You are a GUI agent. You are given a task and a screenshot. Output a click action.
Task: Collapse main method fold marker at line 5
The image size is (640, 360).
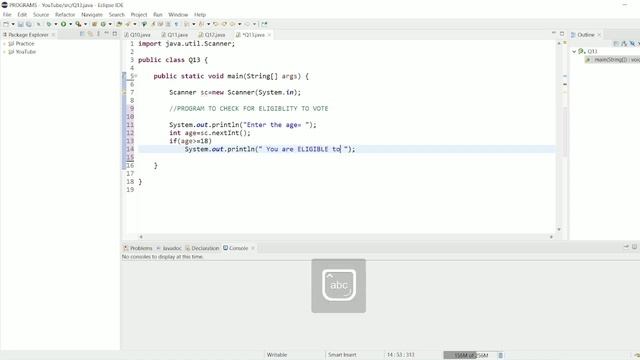pyautogui.click(x=136, y=76)
